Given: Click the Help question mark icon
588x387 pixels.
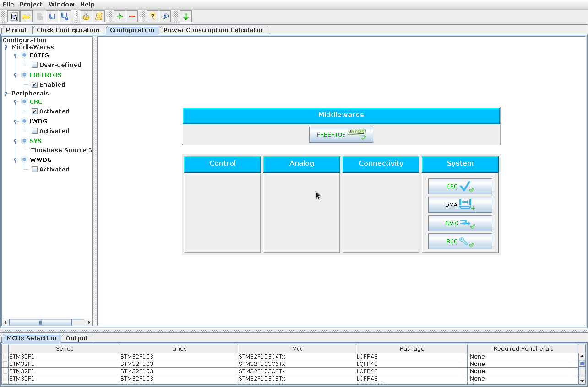Looking at the screenshot, I should 152,17.
